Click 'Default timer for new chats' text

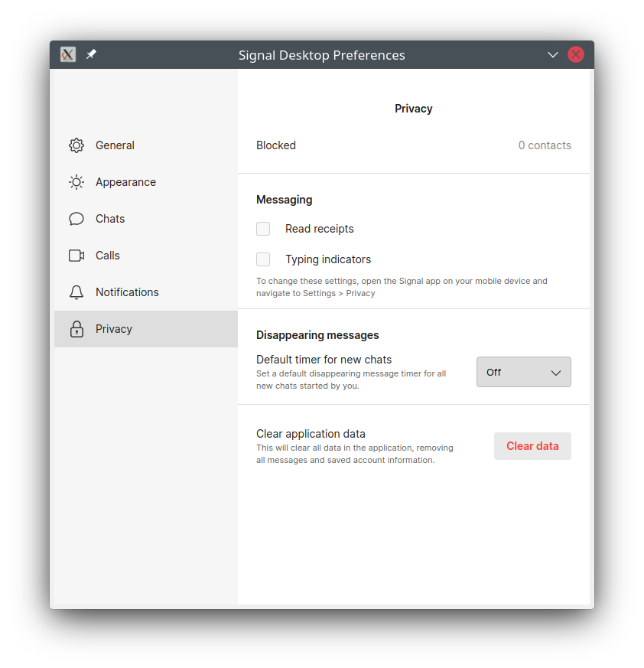[x=324, y=360]
